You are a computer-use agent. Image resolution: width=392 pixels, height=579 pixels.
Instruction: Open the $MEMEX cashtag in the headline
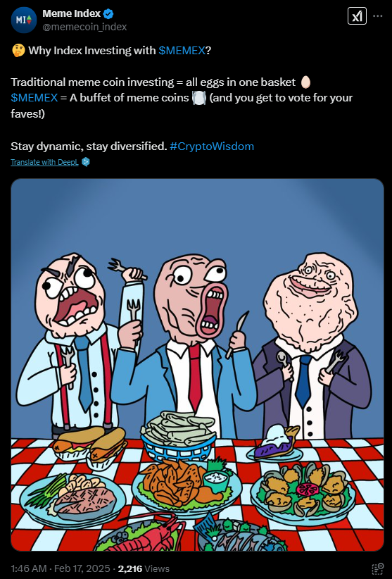pyautogui.click(x=182, y=51)
